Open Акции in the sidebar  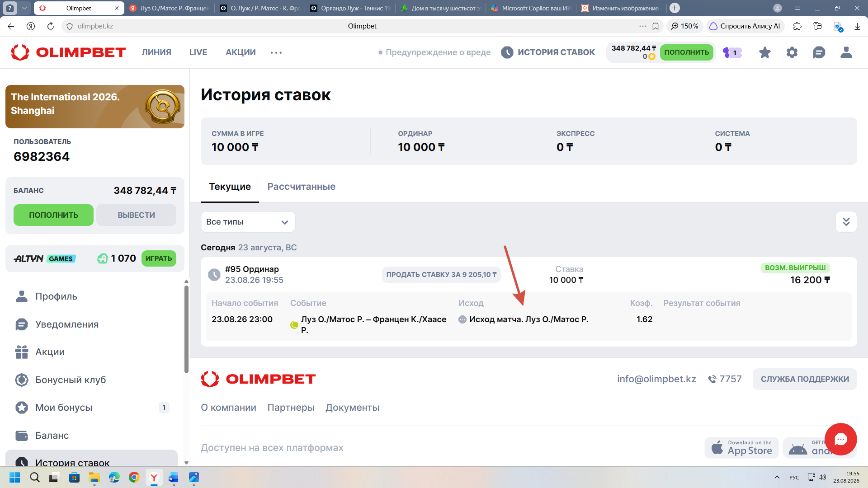click(50, 352)
